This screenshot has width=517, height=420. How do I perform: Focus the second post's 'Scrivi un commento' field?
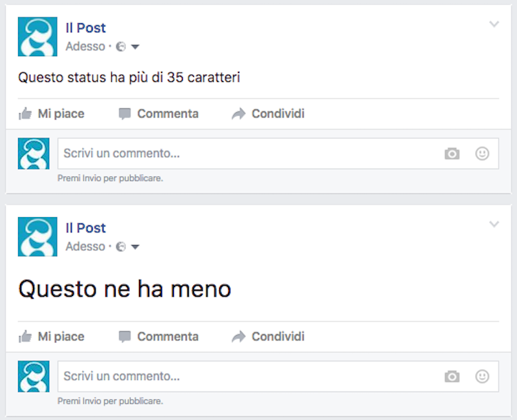(x=246, y=376)
